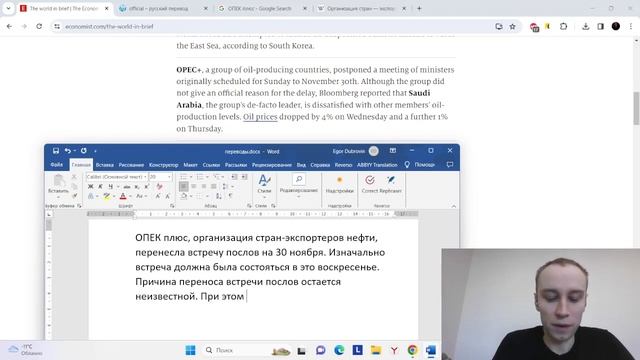Viewport: 640px width, 360px height.
Task: Open the Файл tab in Word
Action: (57, 165)
